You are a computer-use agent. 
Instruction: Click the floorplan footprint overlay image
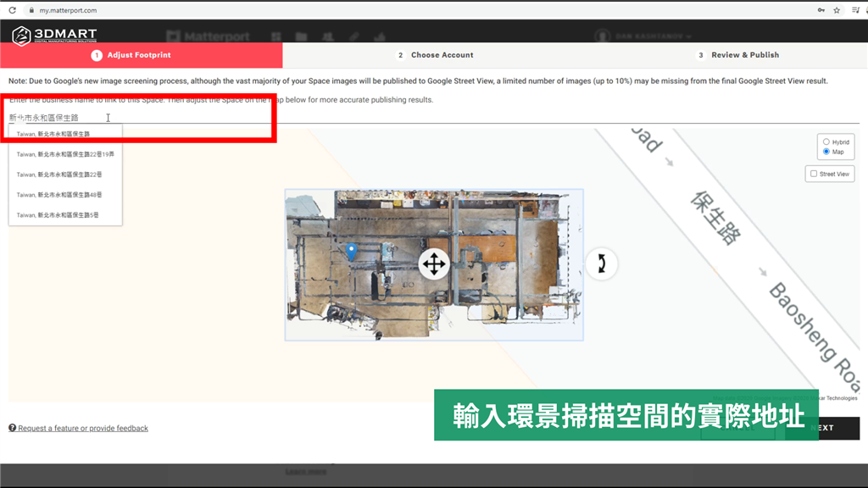(434, 264)
